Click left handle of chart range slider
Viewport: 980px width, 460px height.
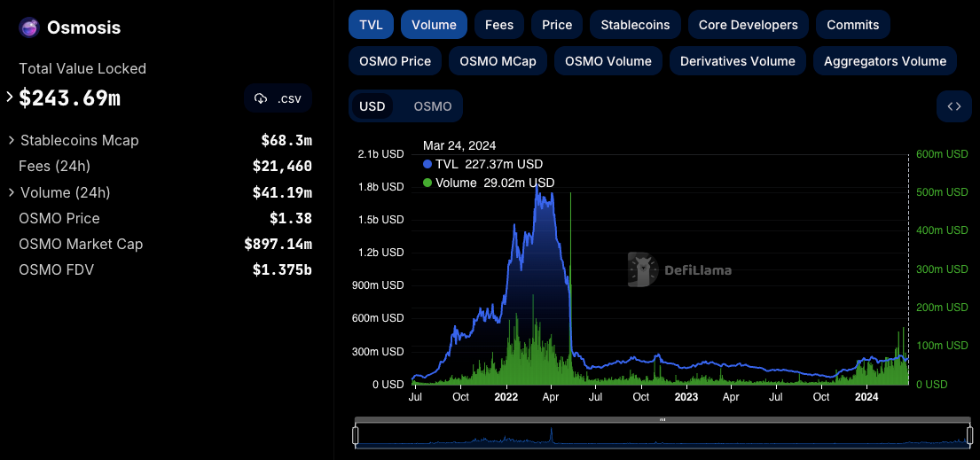pos(356,435)
